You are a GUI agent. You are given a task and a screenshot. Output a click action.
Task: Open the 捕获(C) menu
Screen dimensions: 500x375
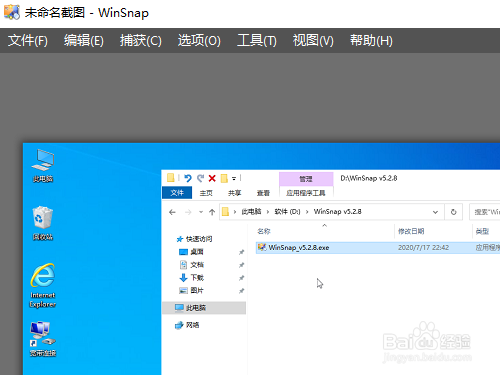(x=141, y=41)
